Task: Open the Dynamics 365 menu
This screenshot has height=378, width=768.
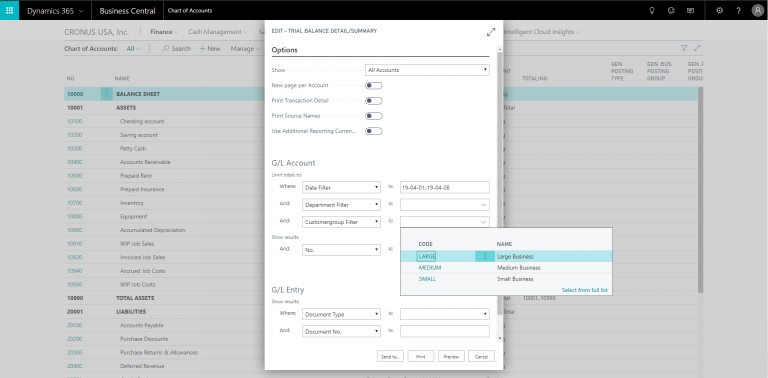Action: (x=55, y=10)
